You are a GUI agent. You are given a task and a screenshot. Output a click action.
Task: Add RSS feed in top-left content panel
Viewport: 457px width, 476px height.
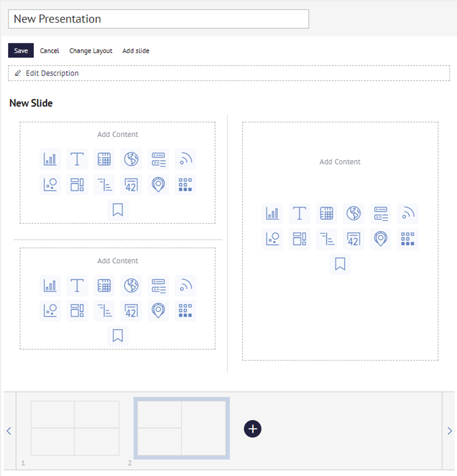[x=185, y=159]
